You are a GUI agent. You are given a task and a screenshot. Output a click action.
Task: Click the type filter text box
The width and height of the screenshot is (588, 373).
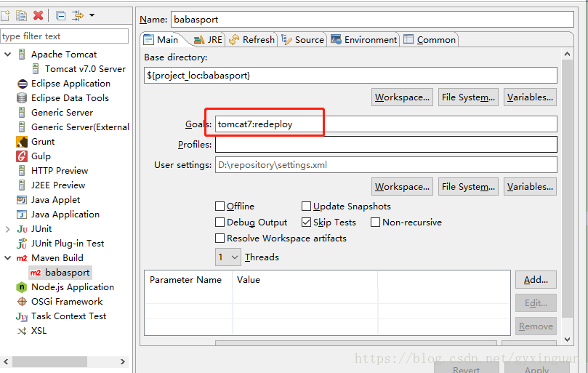click(65, 36)
